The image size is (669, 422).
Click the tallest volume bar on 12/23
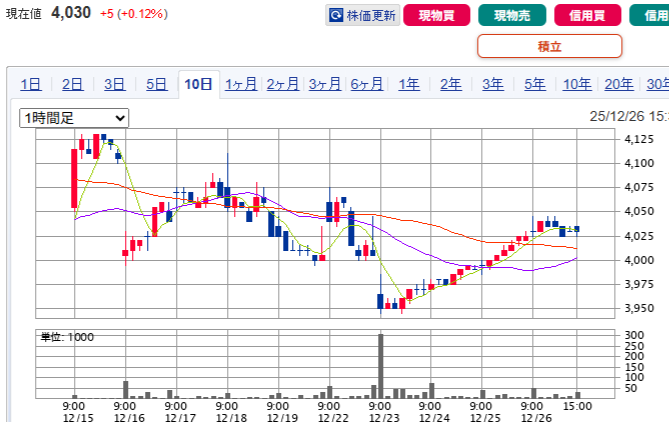pos(381,364)
